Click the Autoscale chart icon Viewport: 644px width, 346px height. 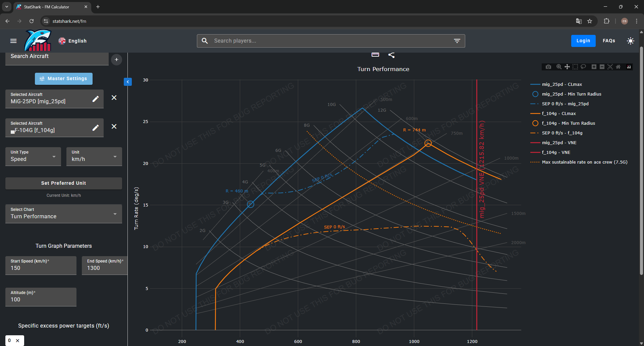(610, 67)
